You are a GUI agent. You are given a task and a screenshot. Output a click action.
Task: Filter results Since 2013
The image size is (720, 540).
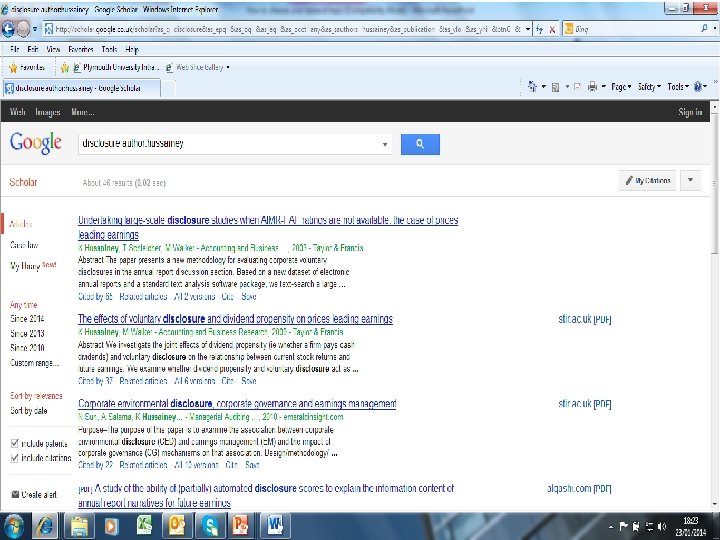click(x=27, y=333)
